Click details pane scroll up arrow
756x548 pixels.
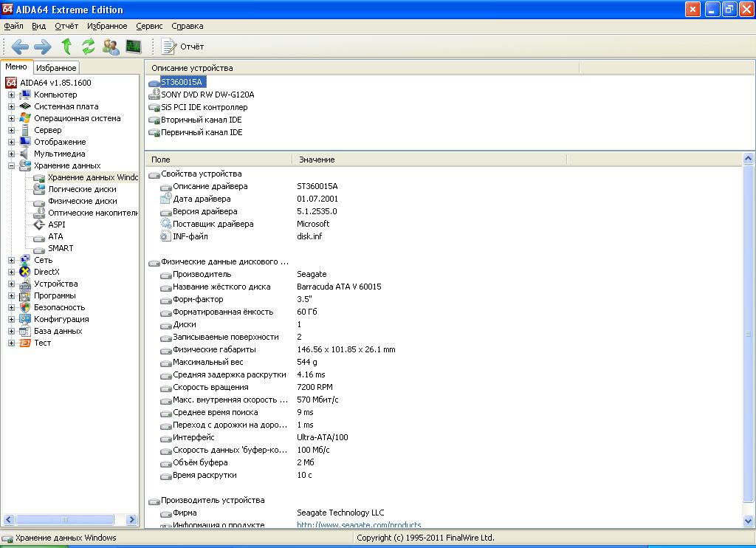749,158
